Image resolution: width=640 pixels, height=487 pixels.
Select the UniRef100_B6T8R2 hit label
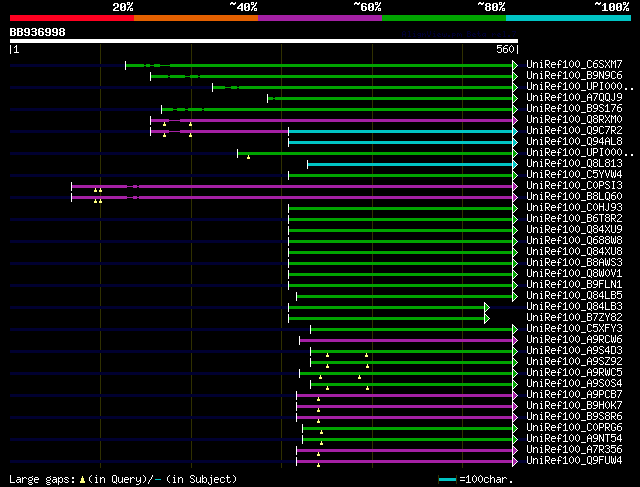point(574,219)
